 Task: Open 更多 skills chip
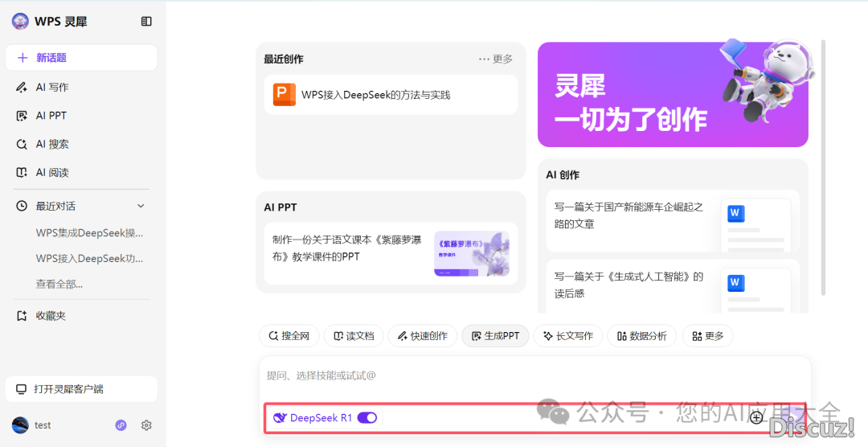click(708, 336)
